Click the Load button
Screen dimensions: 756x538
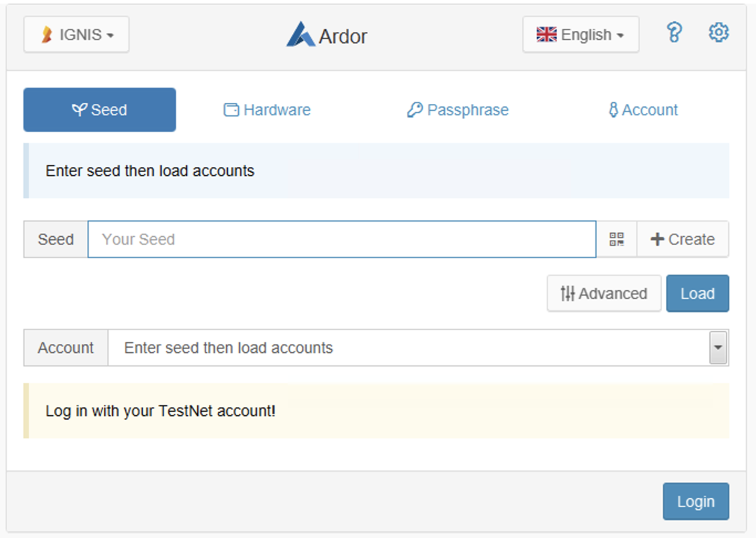click(x=697, y=293)
